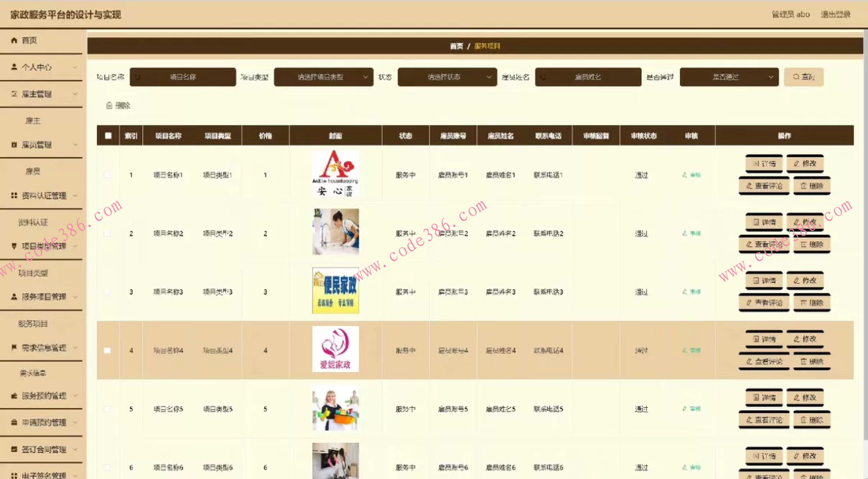The image size is (868, 479).
Task: Click 修改 edit for row 项目名称2
Action: [805, 222]
